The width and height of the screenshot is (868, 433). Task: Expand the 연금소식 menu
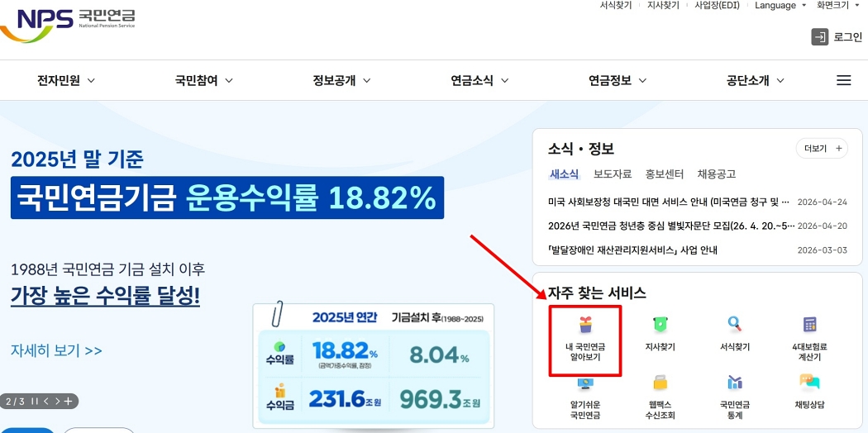tap(480, 81)
